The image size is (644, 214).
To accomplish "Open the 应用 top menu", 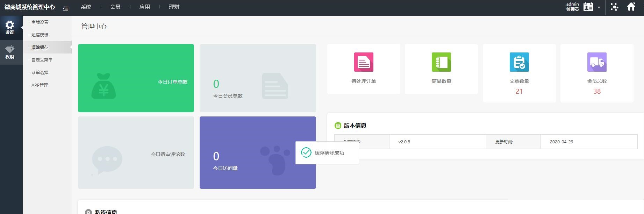I will [x=145, y=7].
